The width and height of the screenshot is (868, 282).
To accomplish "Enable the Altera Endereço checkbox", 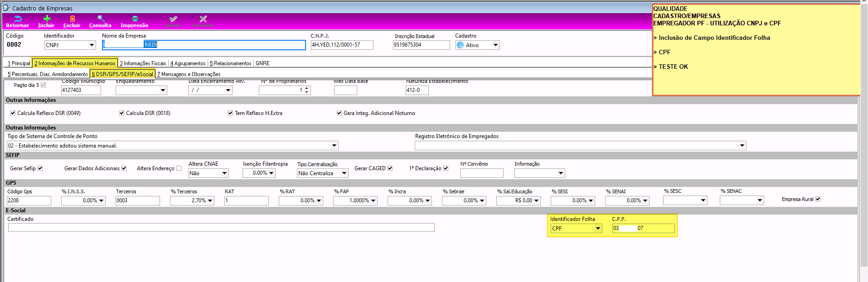I will pos(179,168).
